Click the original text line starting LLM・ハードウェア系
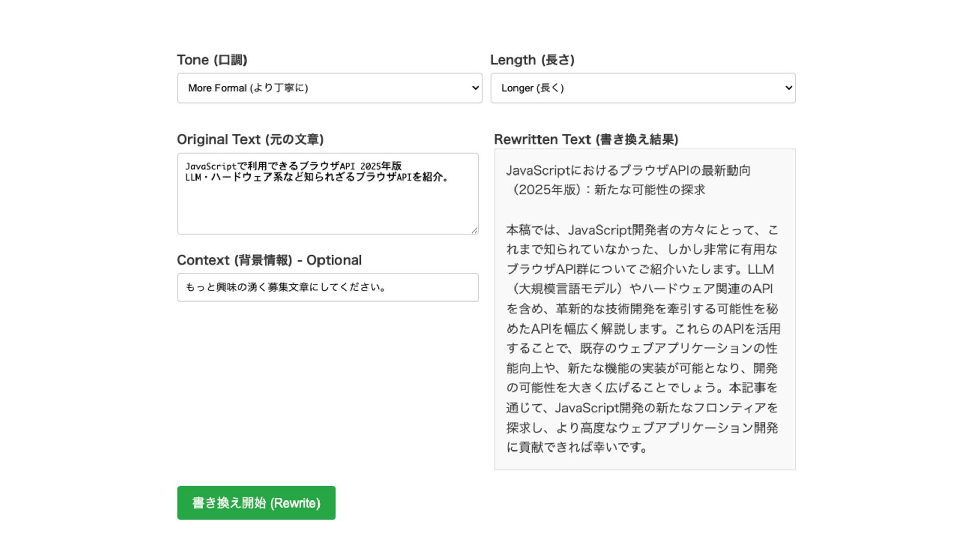This screenshot has height=551, width=980. tap(316, 177)
